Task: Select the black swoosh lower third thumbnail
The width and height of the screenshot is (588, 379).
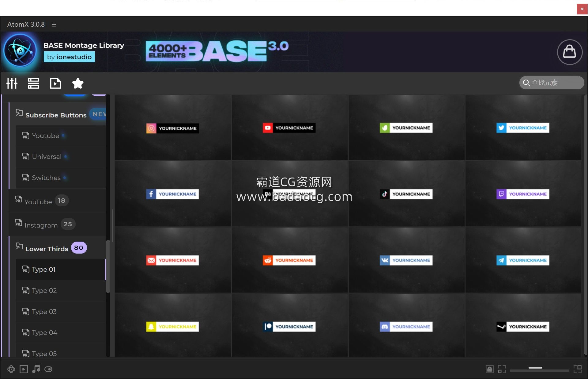Action: (523, 326)
